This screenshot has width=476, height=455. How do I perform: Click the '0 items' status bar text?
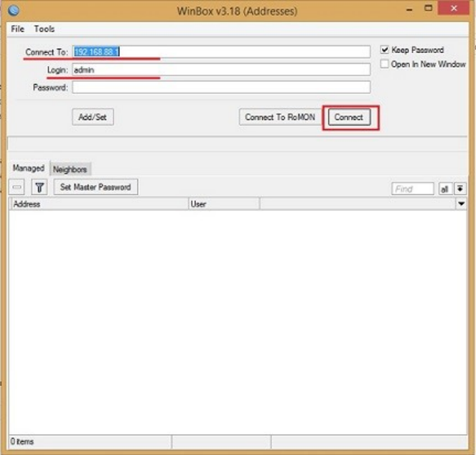pyautogui.click(x=22, y=441)
